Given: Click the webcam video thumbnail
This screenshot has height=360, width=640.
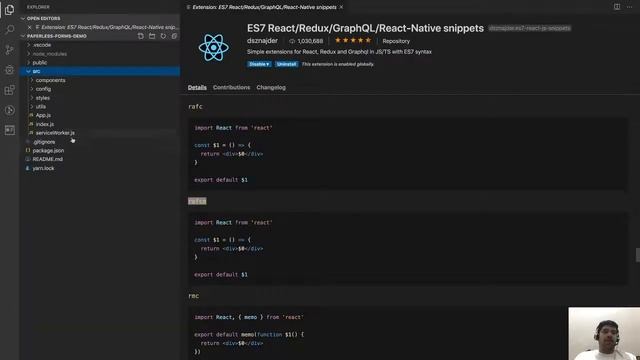Looking at the screenshot, I should pos(604,333).
